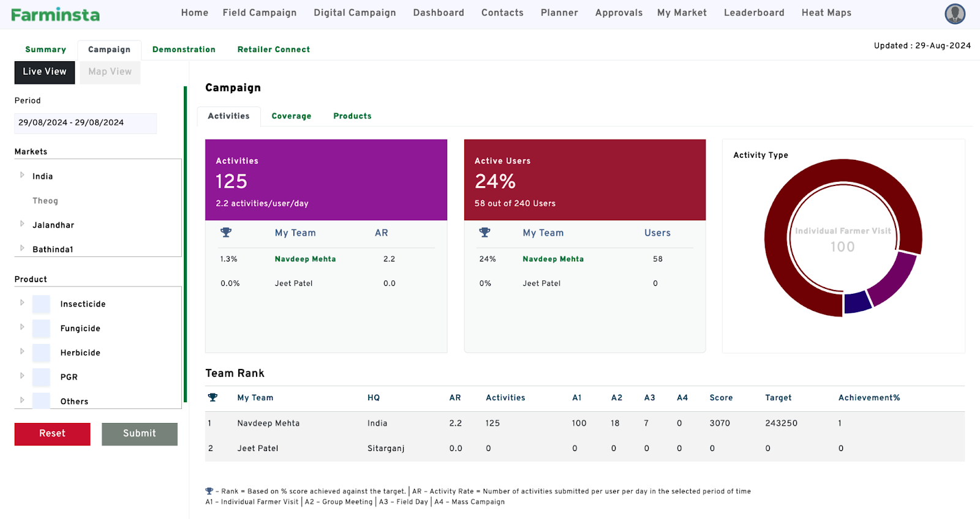Expand the Others product category arrow
The width and height of the screenshot is (980, 519).
pos(22,400)
